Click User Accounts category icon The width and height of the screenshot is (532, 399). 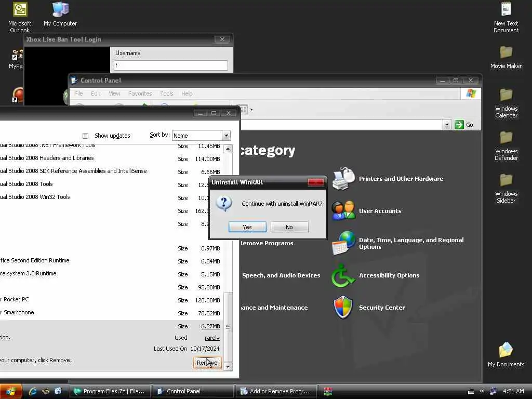(x=343, y=210)
